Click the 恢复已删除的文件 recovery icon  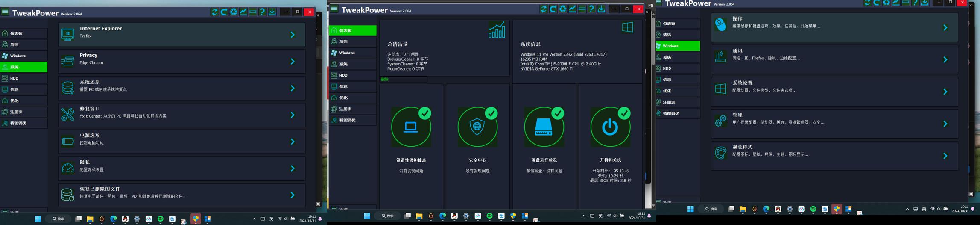point(68,195)
